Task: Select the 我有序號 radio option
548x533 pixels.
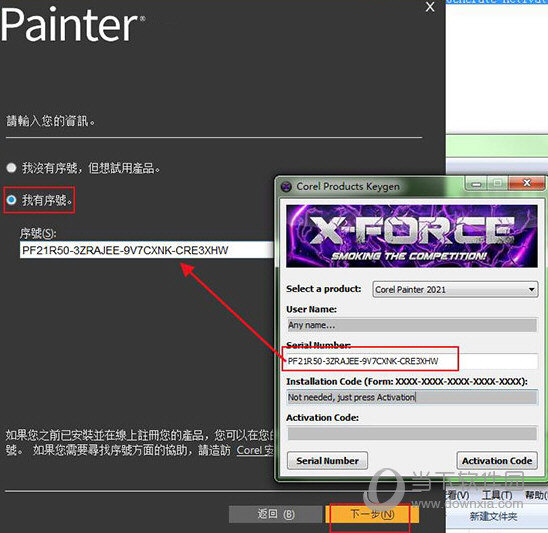Action: tap(12, 200)
